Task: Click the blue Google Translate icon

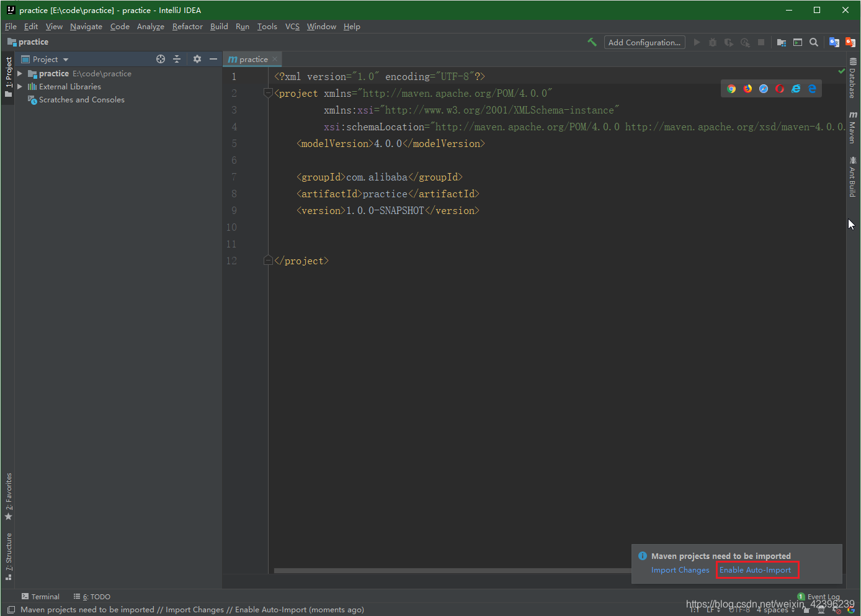Action: click(834, 42)
